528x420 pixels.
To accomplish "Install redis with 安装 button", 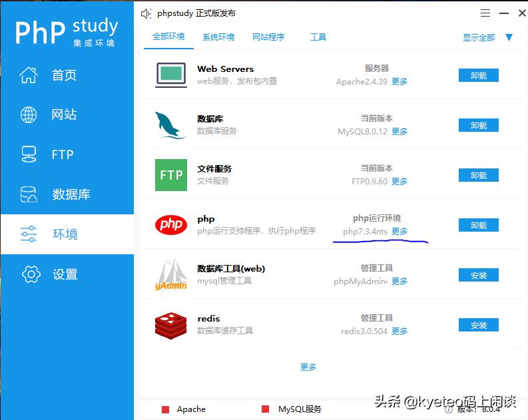I will (479, 325).
